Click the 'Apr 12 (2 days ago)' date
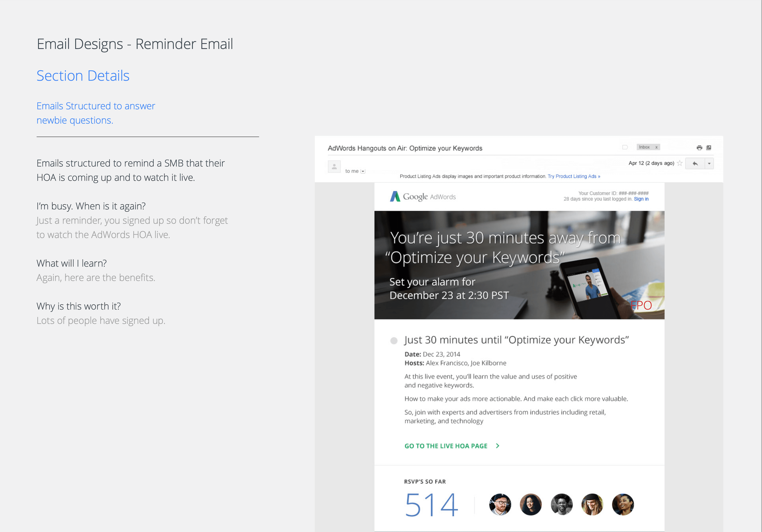 click(651, 163)
